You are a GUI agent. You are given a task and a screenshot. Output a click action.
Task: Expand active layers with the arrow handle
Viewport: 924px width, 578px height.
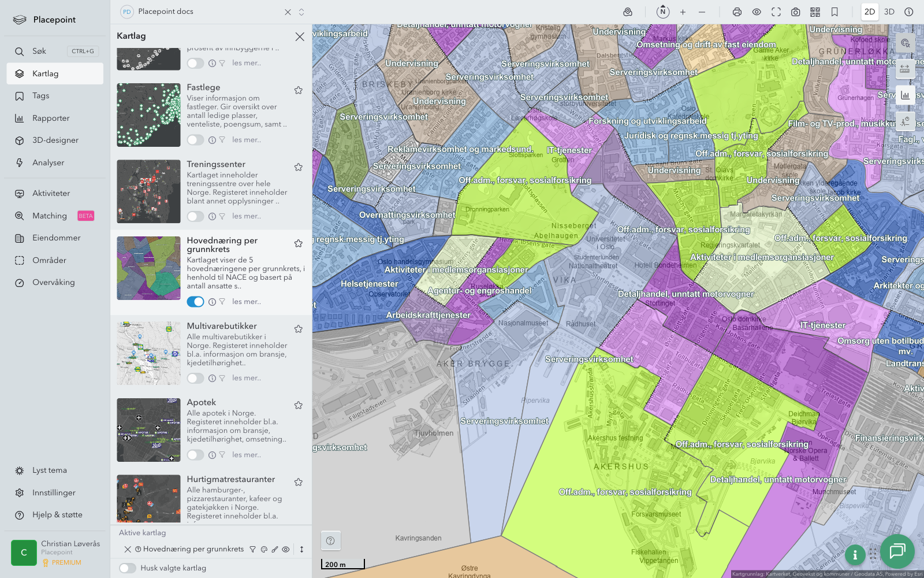(301, 550)
